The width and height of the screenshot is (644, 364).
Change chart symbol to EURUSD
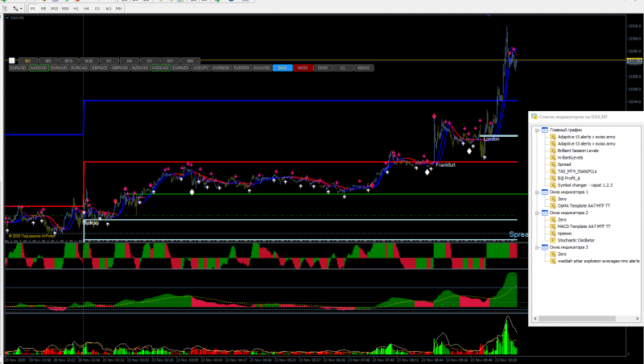coord(18,68)
